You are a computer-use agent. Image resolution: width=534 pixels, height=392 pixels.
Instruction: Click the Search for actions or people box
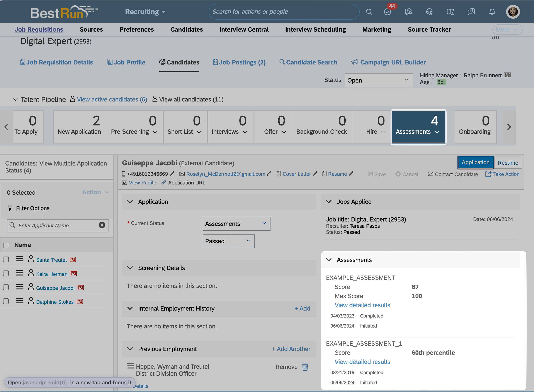point(284,12)
